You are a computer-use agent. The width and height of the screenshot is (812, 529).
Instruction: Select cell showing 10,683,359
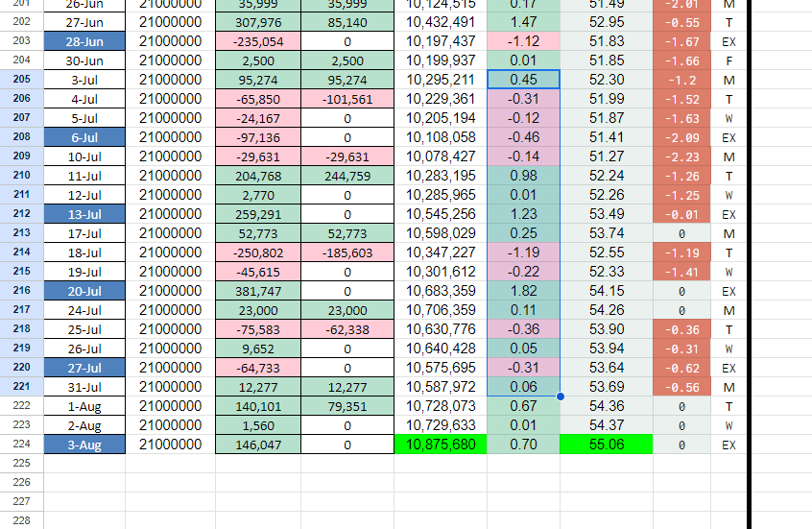[x=441, y=291]
